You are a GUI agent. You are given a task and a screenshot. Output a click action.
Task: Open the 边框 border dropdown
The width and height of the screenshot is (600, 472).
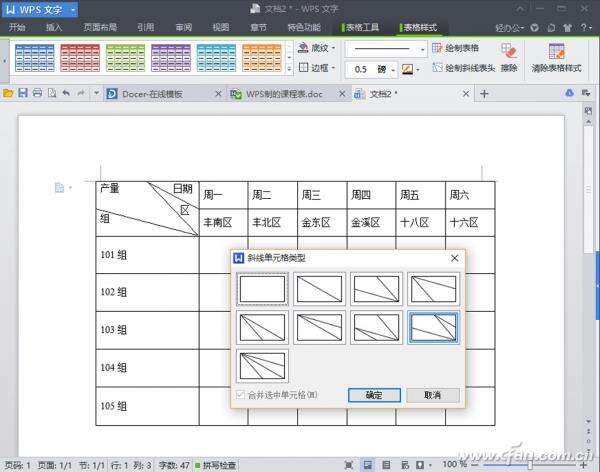(x=316, y=68)
